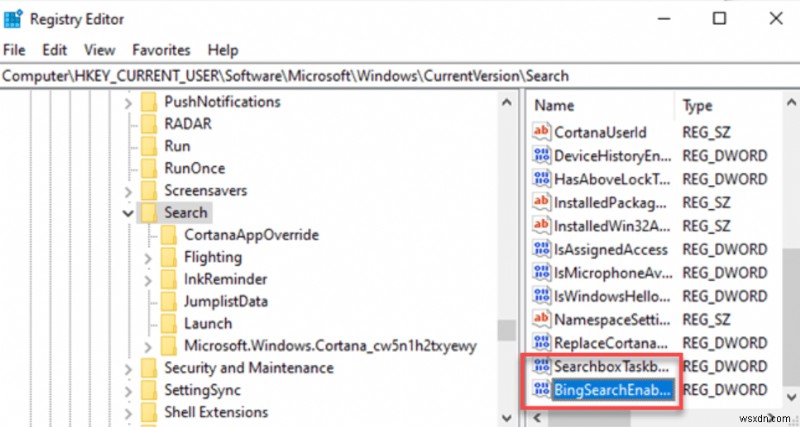This screenshot has height=427, width=800.
Task: Select the Shell Extensions key
Action: (216, 412)
